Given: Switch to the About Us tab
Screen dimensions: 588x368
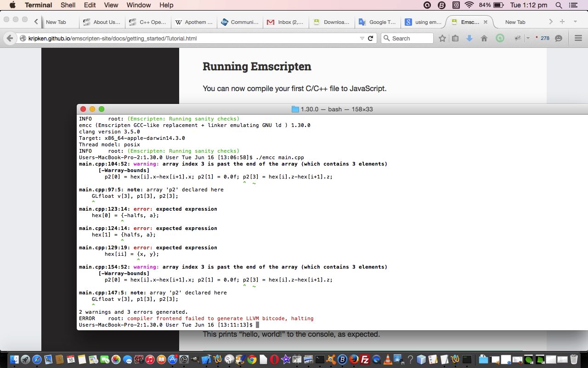Looking at the screenshot, I should [102, 22].
